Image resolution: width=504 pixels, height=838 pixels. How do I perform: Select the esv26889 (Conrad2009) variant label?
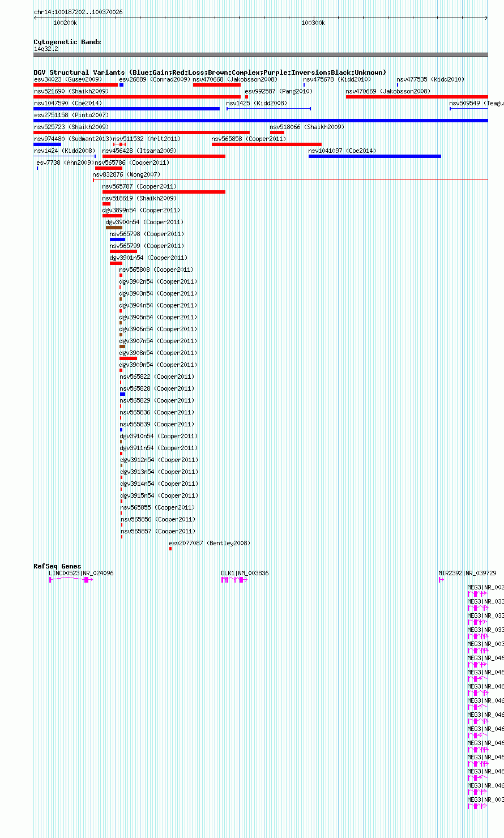tap(155, 79)
